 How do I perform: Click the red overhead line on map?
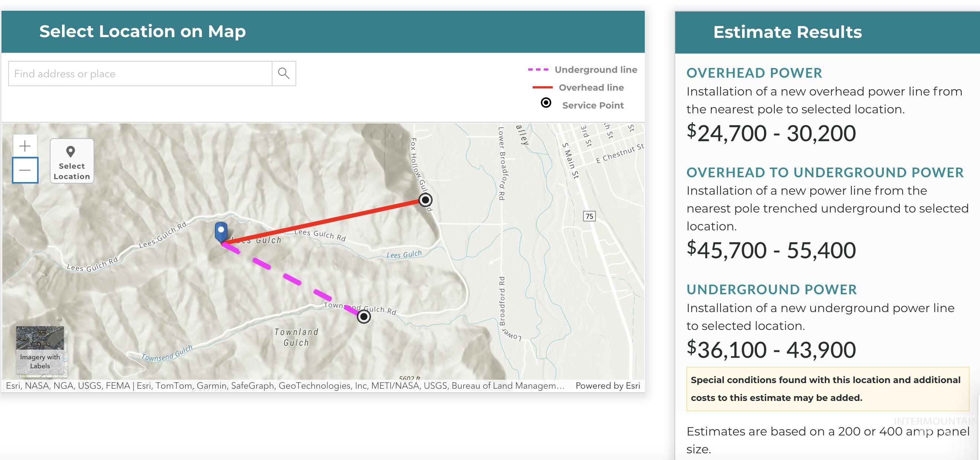(323, 221)
